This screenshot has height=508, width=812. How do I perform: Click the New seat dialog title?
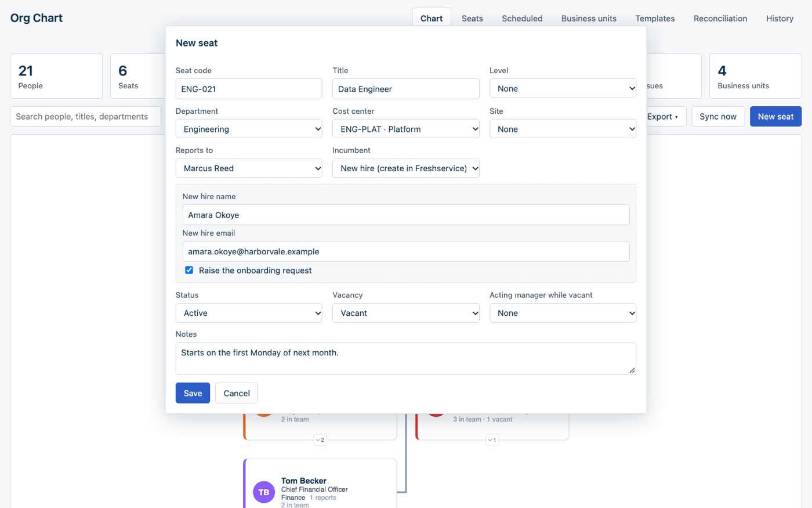tap(197, 43)
